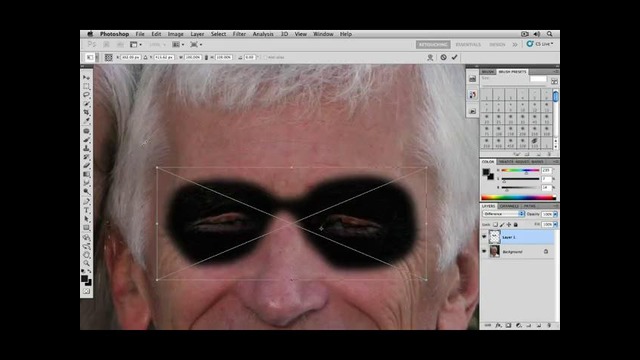Screen dimensions: 640x360
Task: Select the Move tool in toolbox
Action: point(86,78)
